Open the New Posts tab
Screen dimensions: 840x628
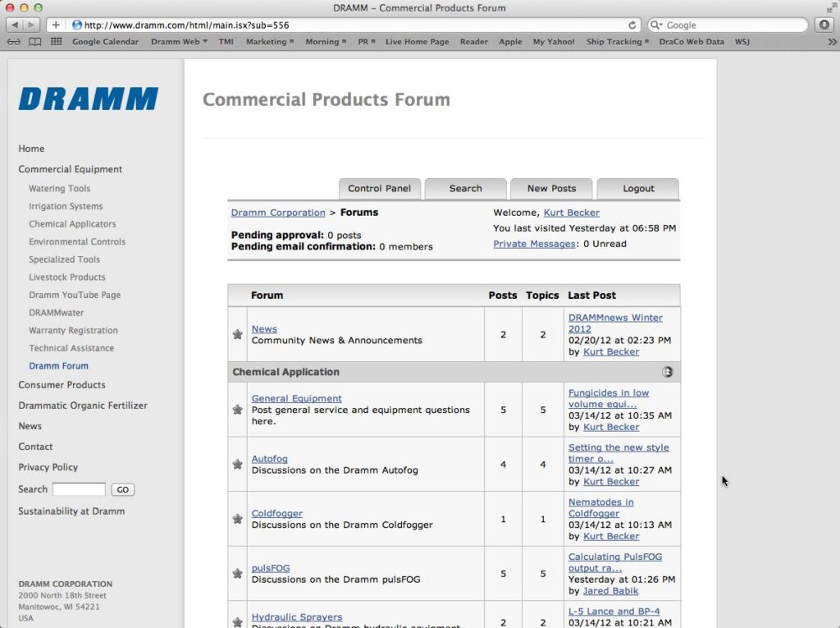pos(551,188)
